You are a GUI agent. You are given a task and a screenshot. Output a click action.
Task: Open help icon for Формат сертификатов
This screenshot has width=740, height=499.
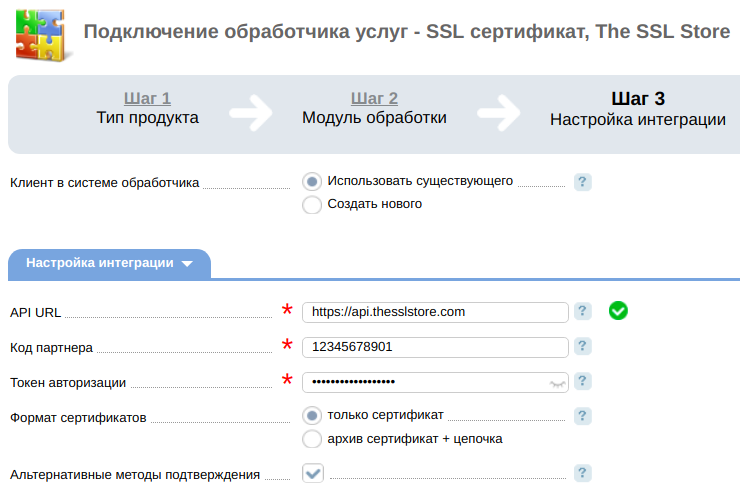582,416
